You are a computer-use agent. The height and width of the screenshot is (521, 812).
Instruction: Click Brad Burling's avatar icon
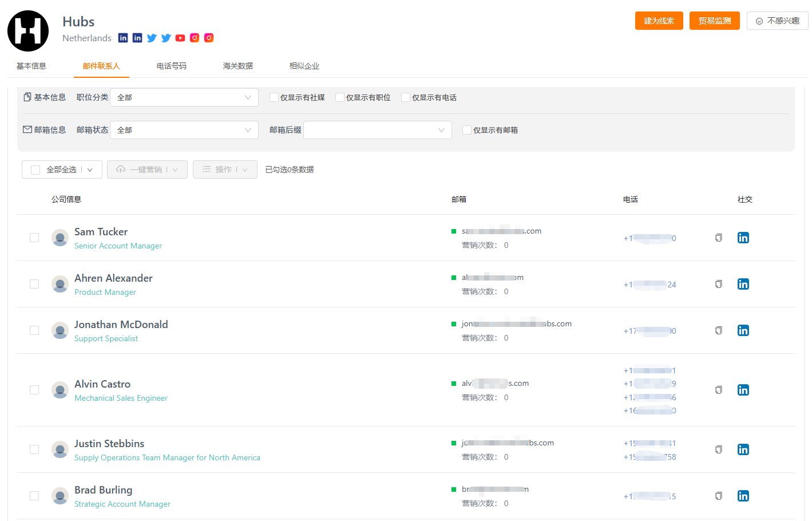pyautogui.click(x=60, y=496)
